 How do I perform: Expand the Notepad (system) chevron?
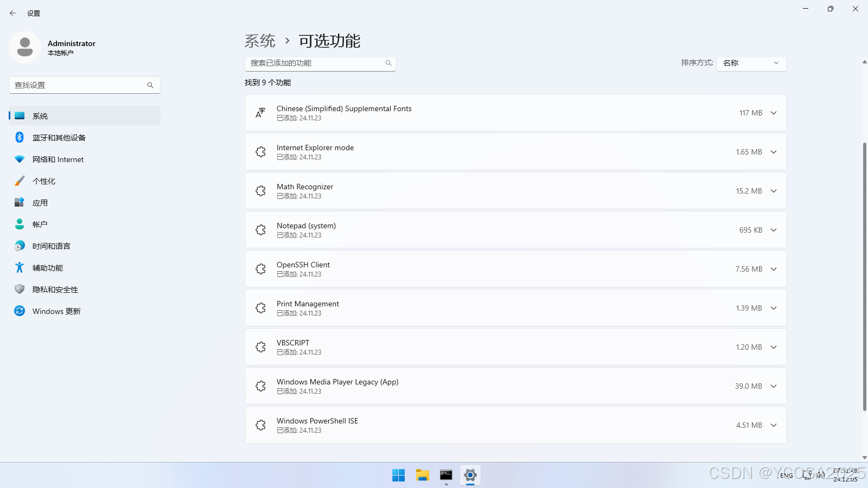(x=774, y=230)
